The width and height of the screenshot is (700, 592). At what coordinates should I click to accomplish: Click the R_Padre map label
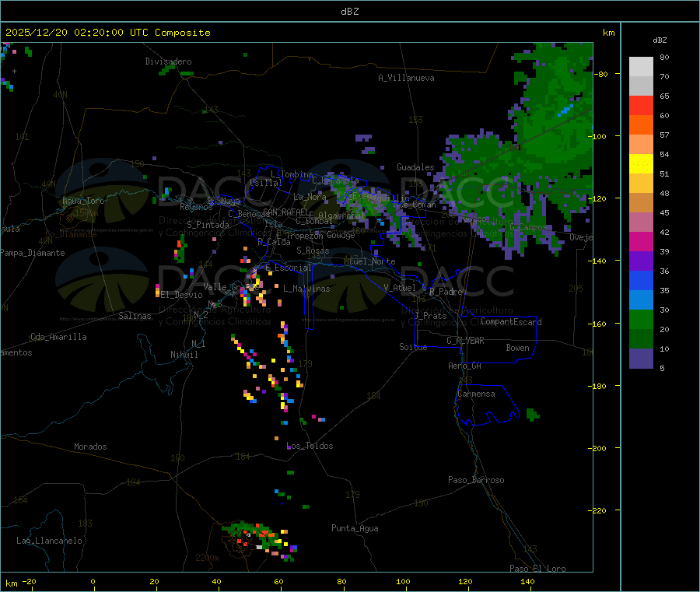446,292
